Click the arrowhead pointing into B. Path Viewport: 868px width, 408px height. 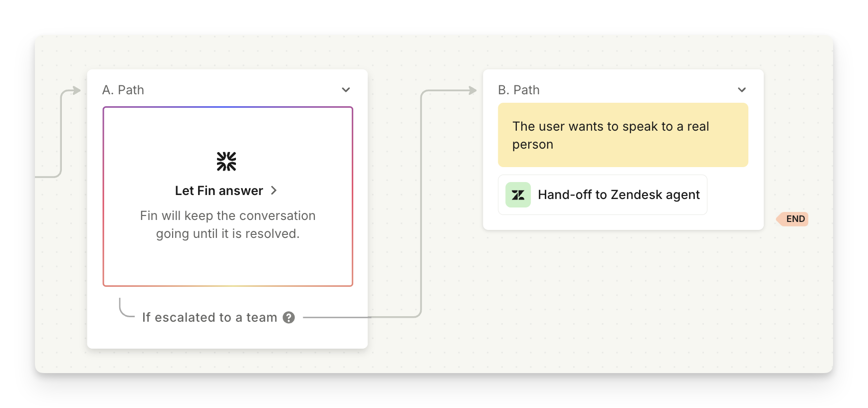(x=472, y=90)
